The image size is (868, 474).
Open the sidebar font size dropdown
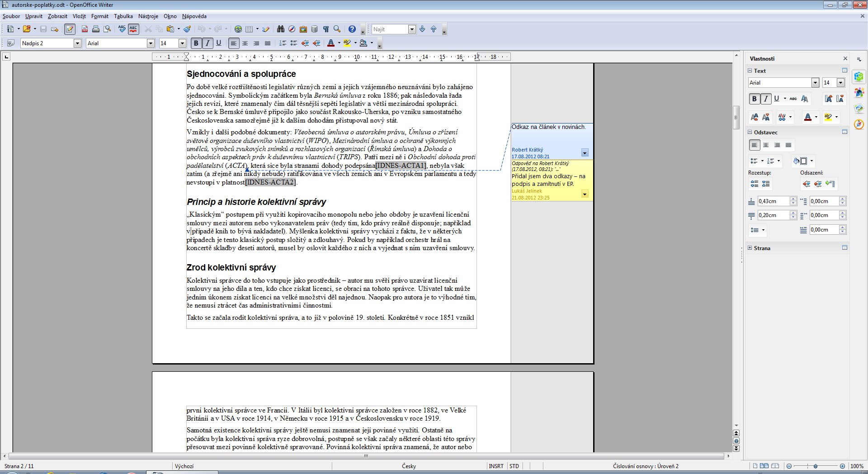pyautogui.click(x=840, y=83)
